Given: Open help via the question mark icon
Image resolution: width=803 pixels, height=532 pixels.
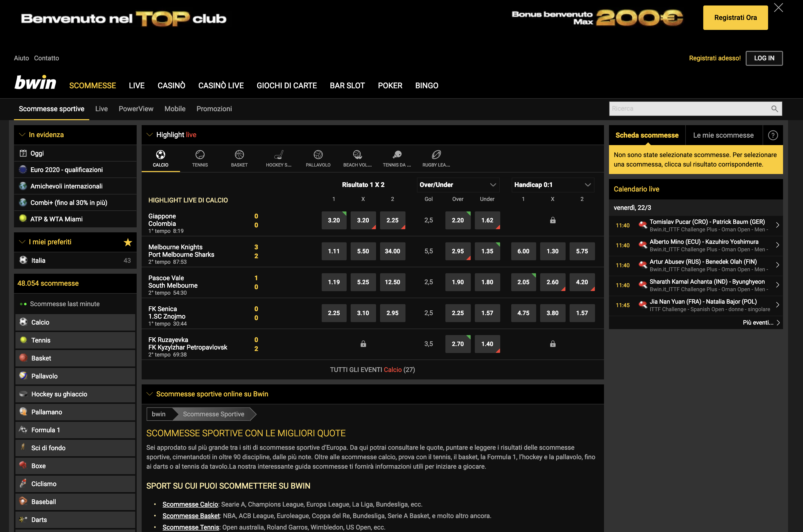Looking at the screenshot, I should point(773,135).
